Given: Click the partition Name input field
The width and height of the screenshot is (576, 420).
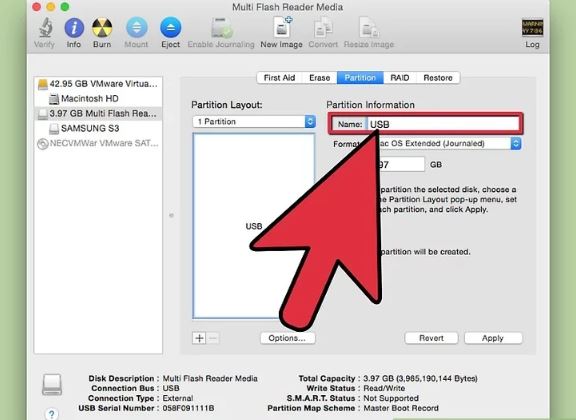Looking at the screenshot, I should click(443, 124).
